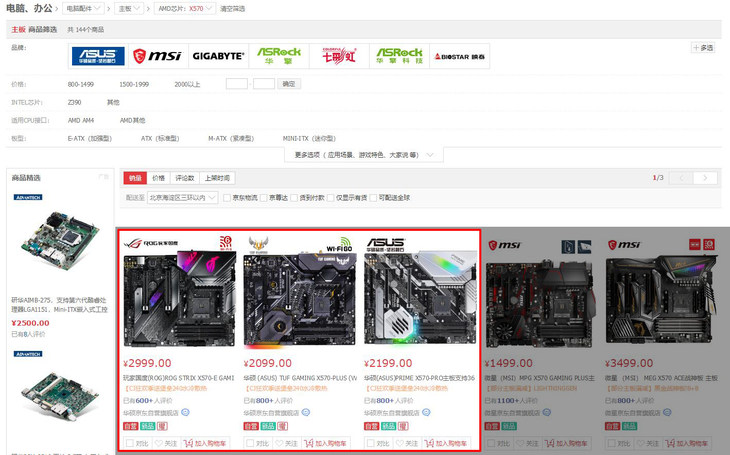Tick the 仅显示有货 checkbox

pos(331,198)
